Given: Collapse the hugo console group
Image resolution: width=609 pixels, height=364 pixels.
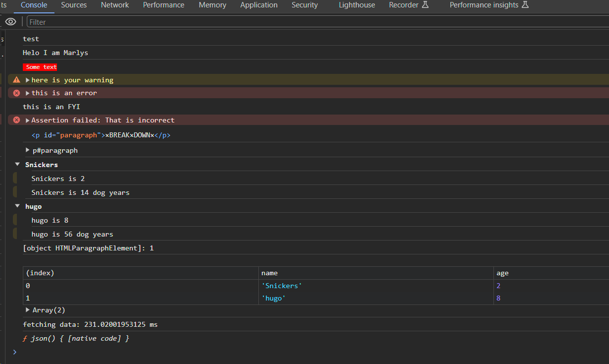Looking at the screenshot, I should coord(17,206).
